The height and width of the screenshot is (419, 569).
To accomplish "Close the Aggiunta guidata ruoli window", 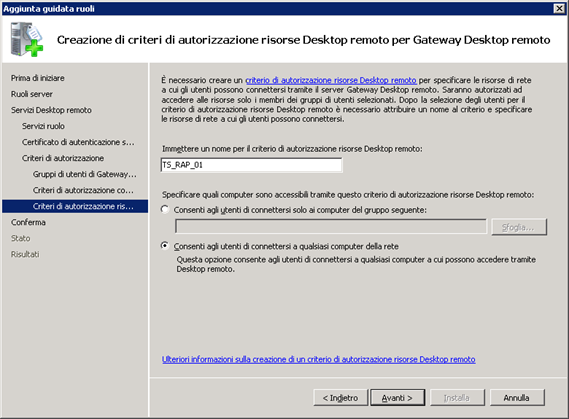I will pyautogui.click(x=559, y=8).
